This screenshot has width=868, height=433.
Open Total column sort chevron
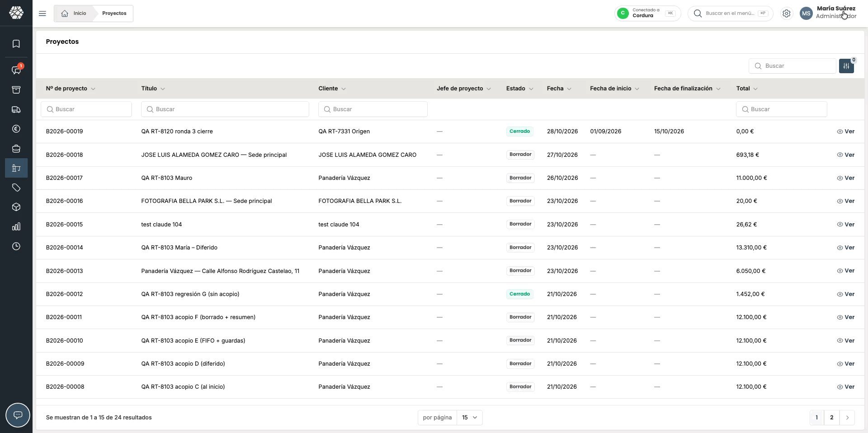[x=755, y=89]
